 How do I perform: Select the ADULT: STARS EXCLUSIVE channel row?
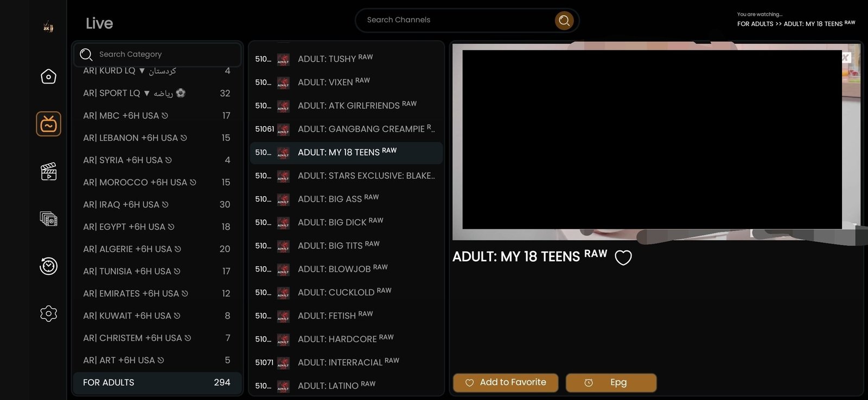[346, 176]
